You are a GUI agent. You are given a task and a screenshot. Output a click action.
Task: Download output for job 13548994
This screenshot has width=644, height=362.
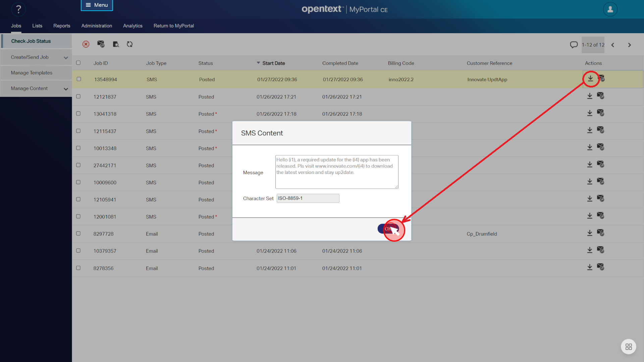click(590, 79)
